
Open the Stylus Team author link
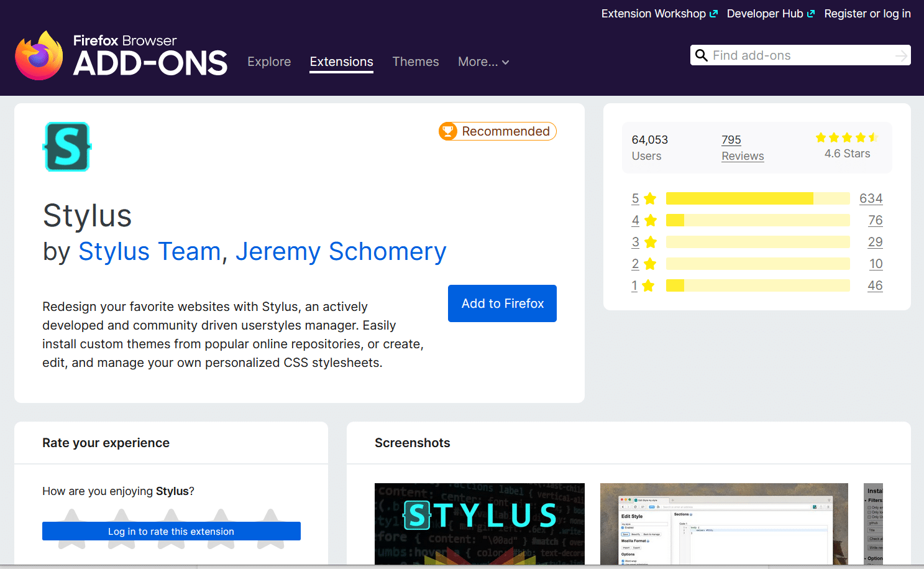click(x=149, y=251)
